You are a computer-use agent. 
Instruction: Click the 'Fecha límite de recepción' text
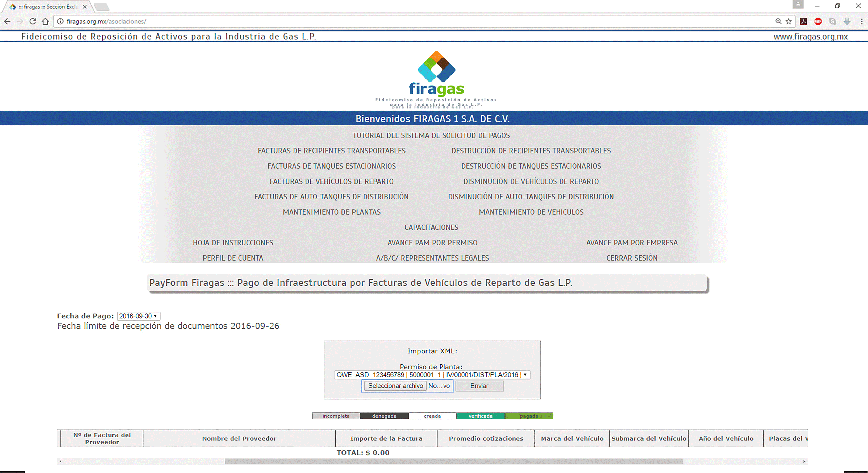tap(168, 326)
